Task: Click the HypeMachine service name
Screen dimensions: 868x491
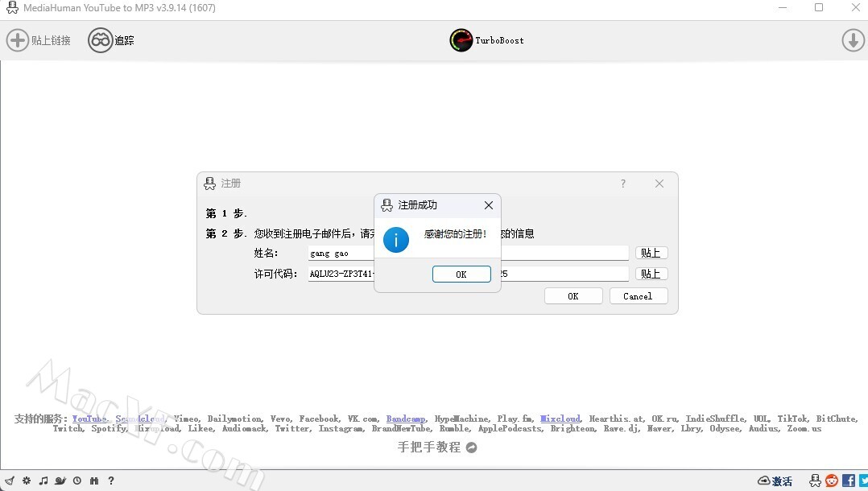Action: tap(461, 419)
